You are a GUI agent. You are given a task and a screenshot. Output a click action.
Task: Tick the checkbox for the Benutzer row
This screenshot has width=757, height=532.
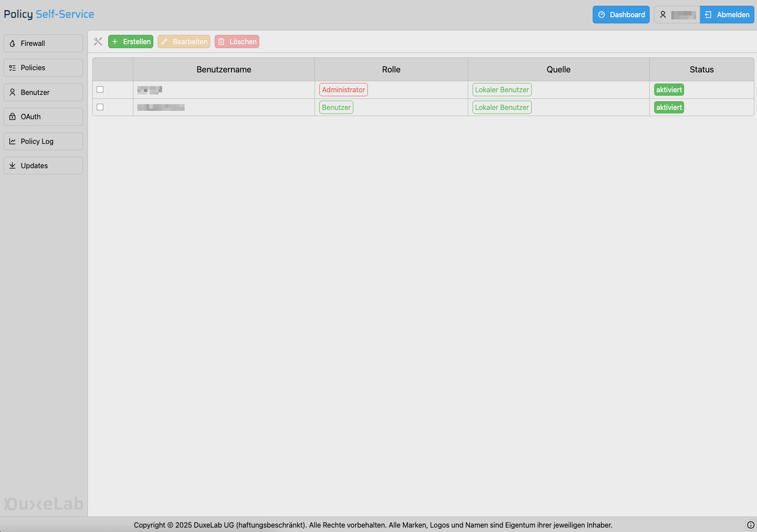point(100,107)
